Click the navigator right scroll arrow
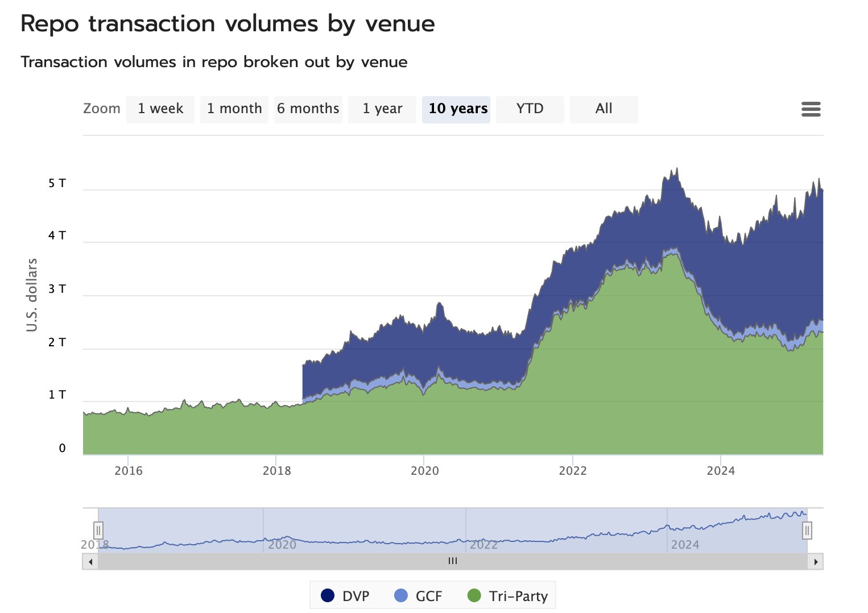This screenshot has height=613, width=868. 816,562
